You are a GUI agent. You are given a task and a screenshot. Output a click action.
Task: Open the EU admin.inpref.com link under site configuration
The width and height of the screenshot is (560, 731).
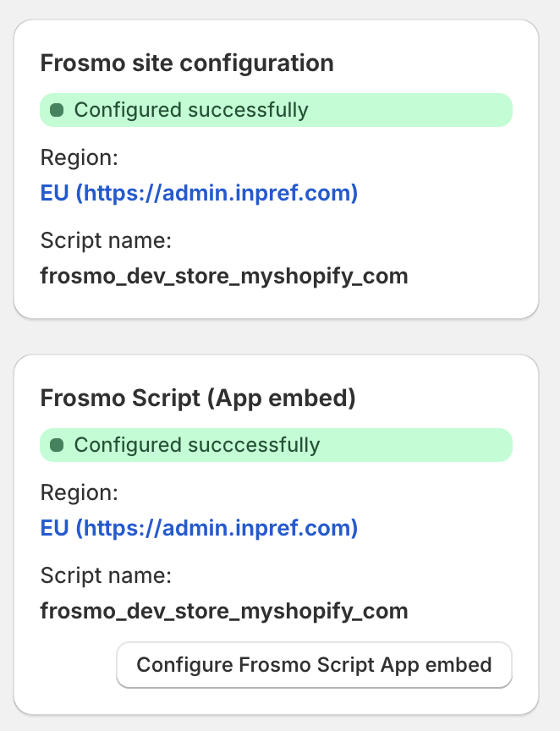tap(199, 193)
